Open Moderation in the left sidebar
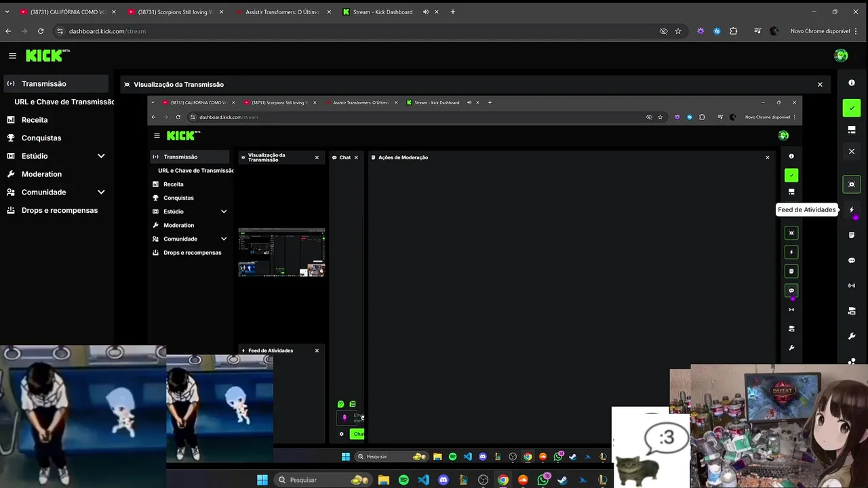Image resolution: width=868 pixels, height=488 pixels. tap(41, 174)
